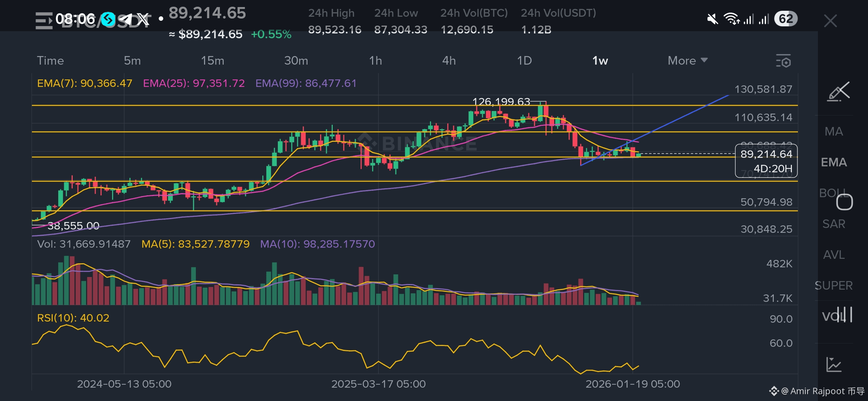
Task: Tap the X app notification icon
Action: pos(143,19)
